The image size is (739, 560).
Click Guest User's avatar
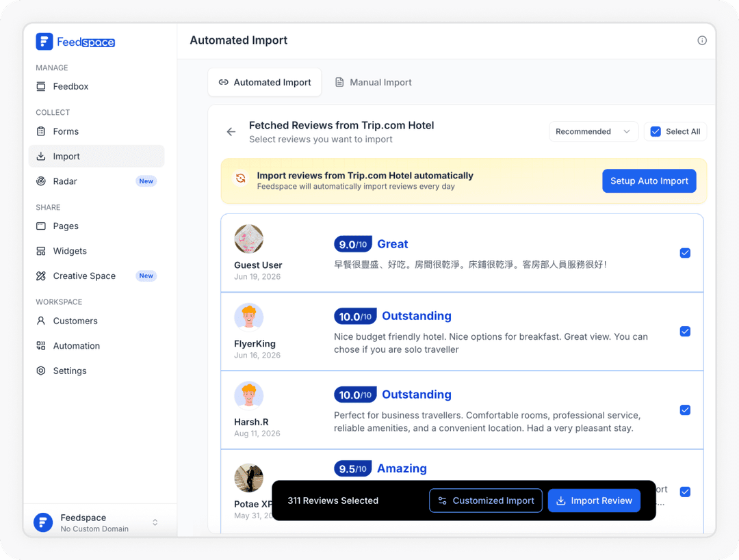click(249, 239)
